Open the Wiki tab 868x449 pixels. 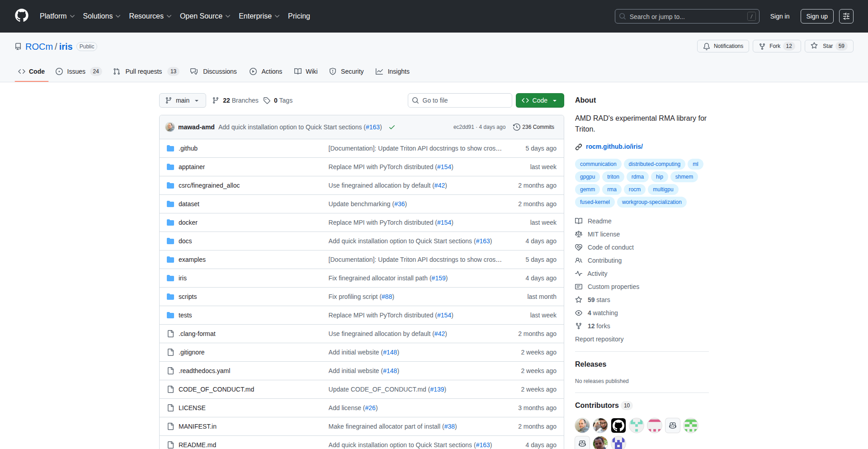306,71
